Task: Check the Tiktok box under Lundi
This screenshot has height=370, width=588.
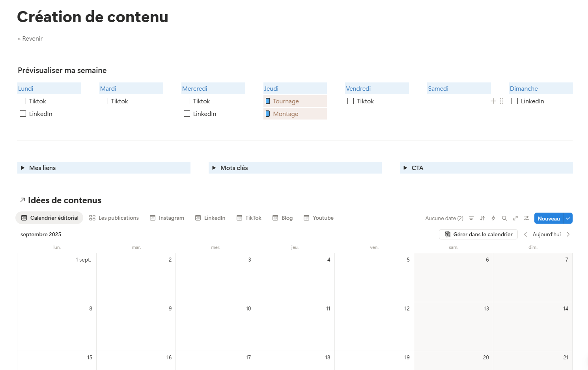Action: tap(23, 101)
